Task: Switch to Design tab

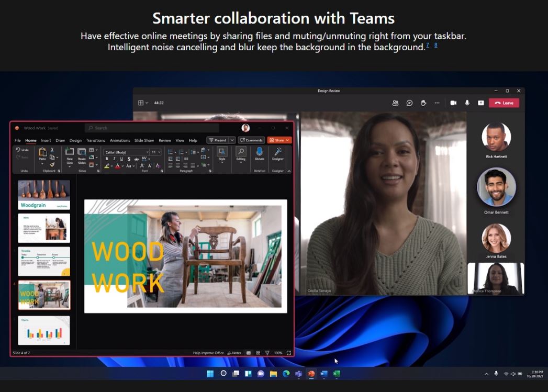Action: point(75,140)
